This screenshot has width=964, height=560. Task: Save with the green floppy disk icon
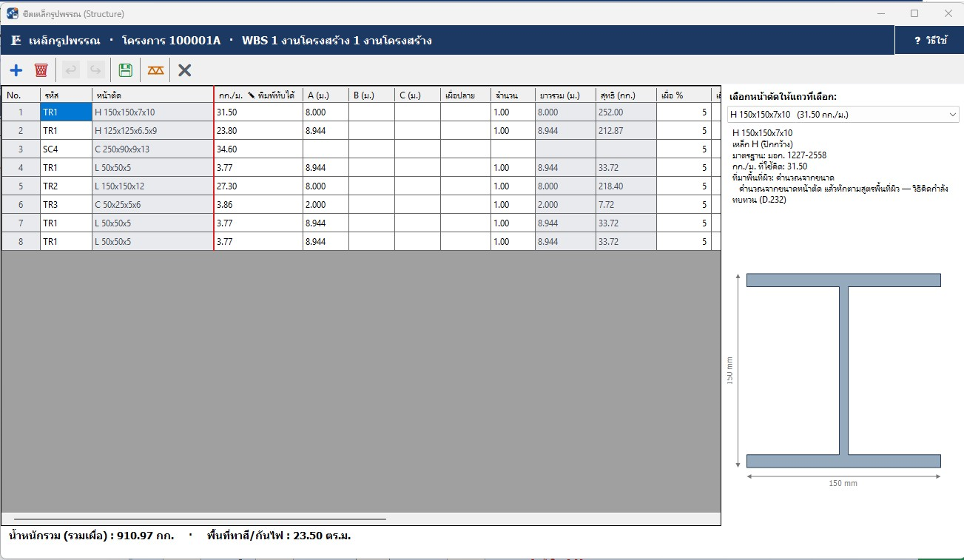pos(126,70)
